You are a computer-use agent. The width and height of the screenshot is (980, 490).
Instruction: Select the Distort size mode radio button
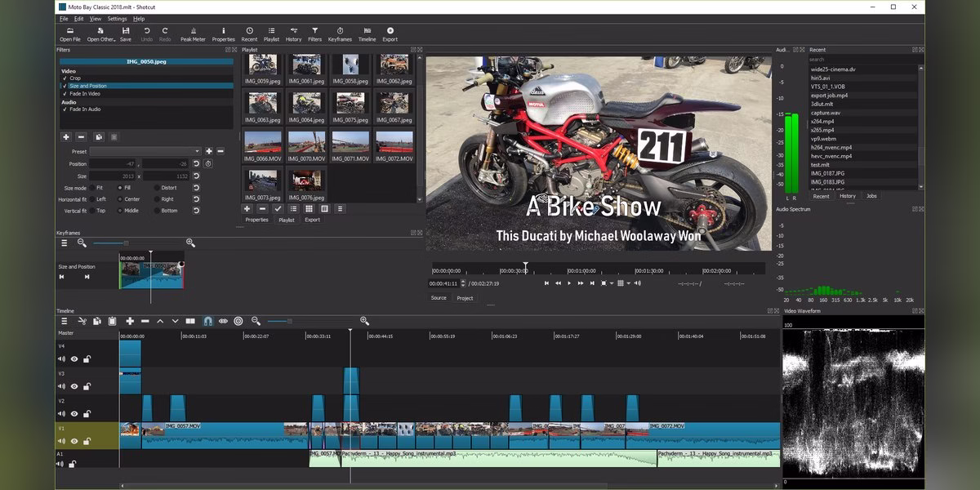pos(157,188)
